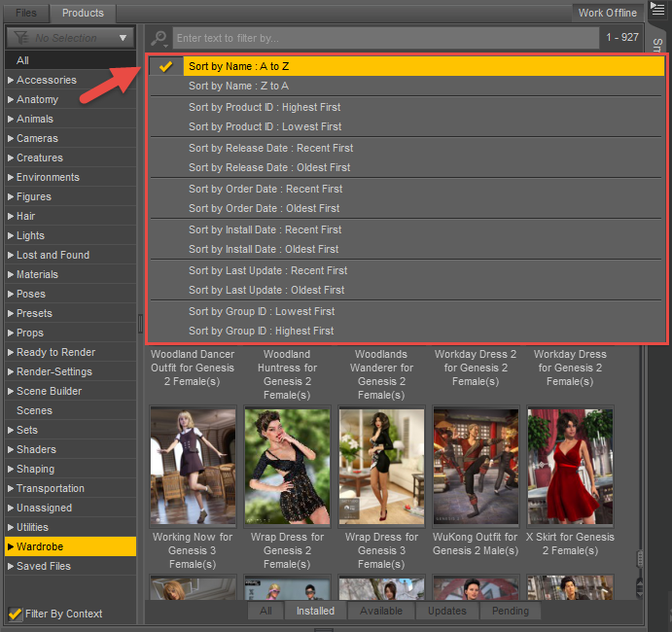Click the No Selection filter icon
Screen dimensions: 672x632
(20, 38)
